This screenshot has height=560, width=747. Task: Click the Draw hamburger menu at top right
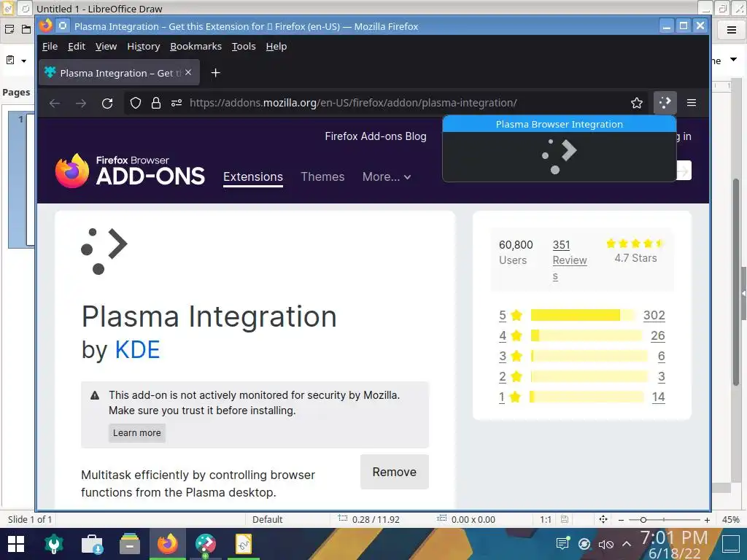point(732,31)
